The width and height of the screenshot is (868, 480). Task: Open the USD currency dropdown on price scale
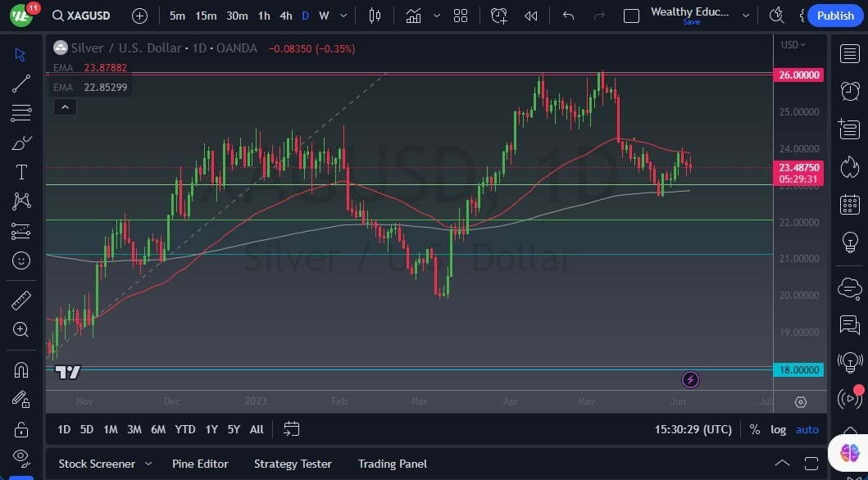(792, 45)
